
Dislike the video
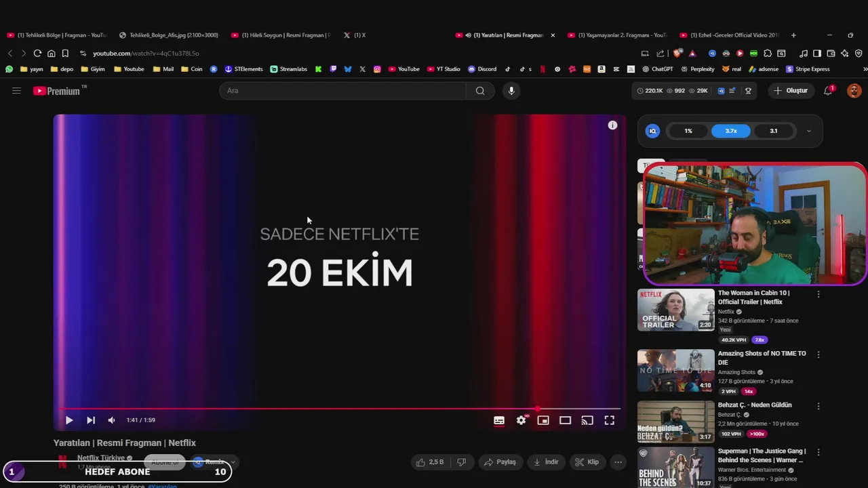462,462
